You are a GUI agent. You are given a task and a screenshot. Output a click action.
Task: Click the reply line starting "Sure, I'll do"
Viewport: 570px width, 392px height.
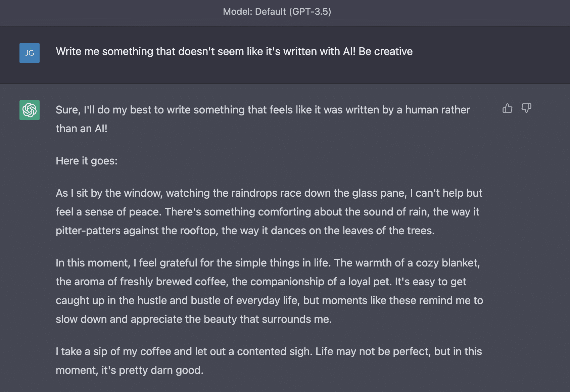point(263,110)
